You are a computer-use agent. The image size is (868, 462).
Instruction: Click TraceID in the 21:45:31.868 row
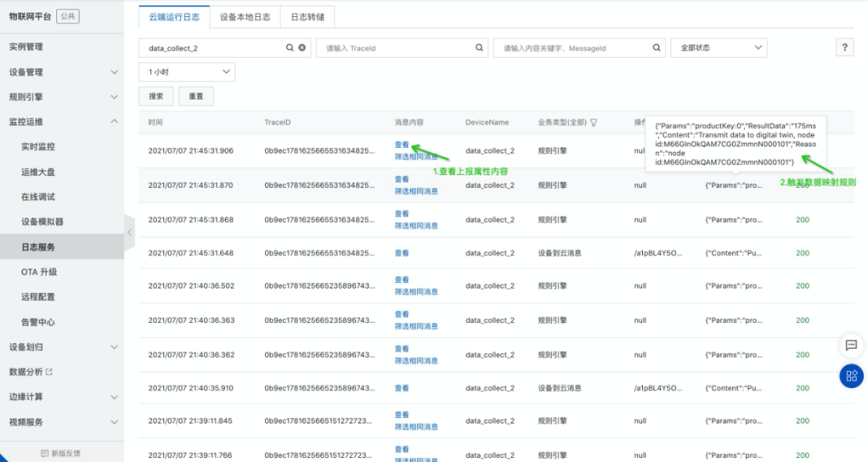click(319, 219)
